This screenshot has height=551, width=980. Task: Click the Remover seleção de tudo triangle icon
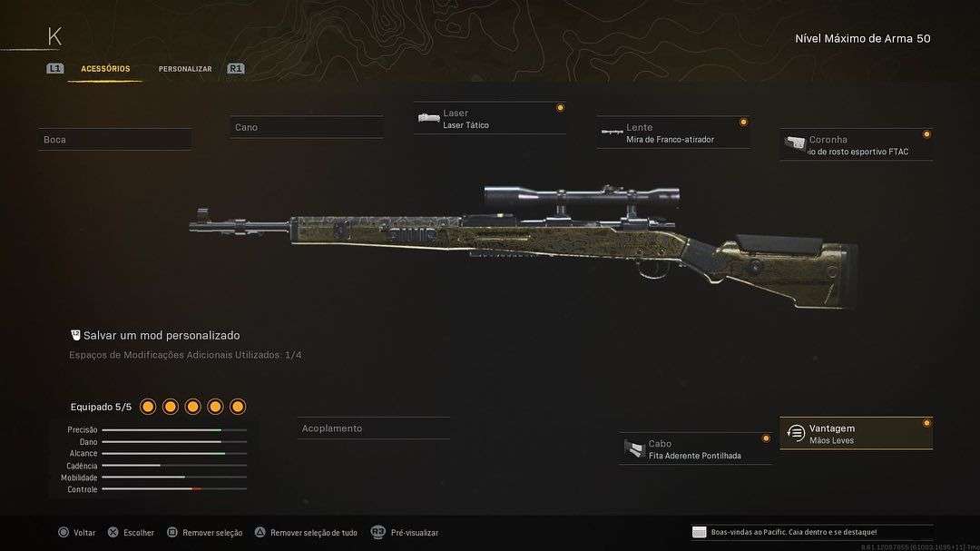[260, 532]
